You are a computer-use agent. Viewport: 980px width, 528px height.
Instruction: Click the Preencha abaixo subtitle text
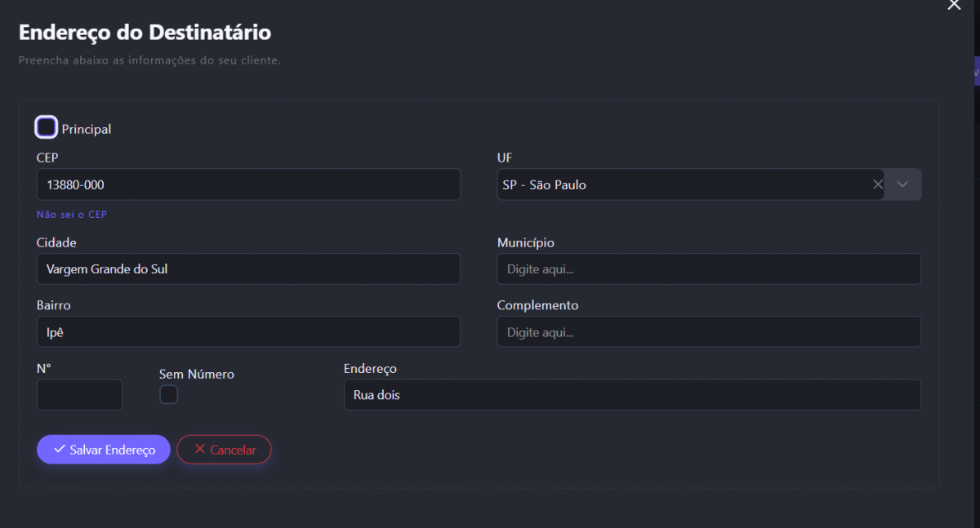tap(149, 60)
